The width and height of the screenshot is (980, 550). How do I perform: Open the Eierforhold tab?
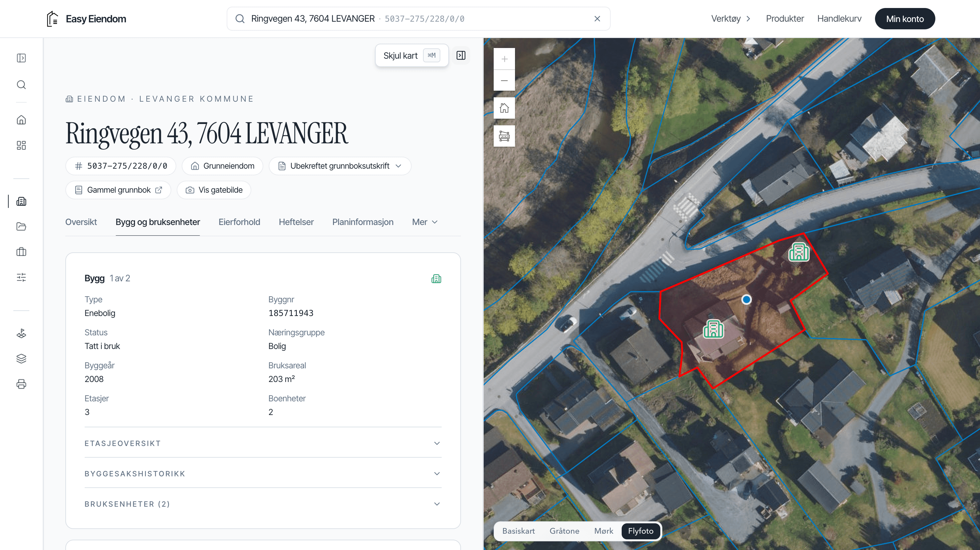pyautogui.click(x=239, y=222)
